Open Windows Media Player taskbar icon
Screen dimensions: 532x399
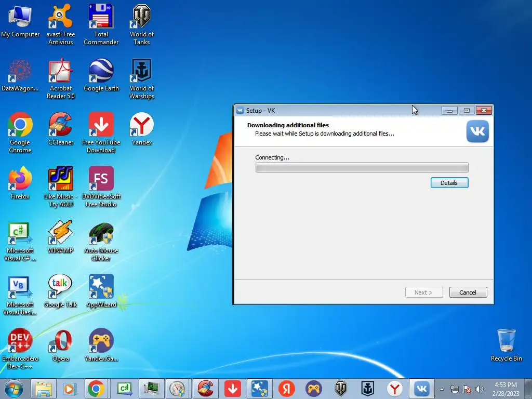click(69, 389)
